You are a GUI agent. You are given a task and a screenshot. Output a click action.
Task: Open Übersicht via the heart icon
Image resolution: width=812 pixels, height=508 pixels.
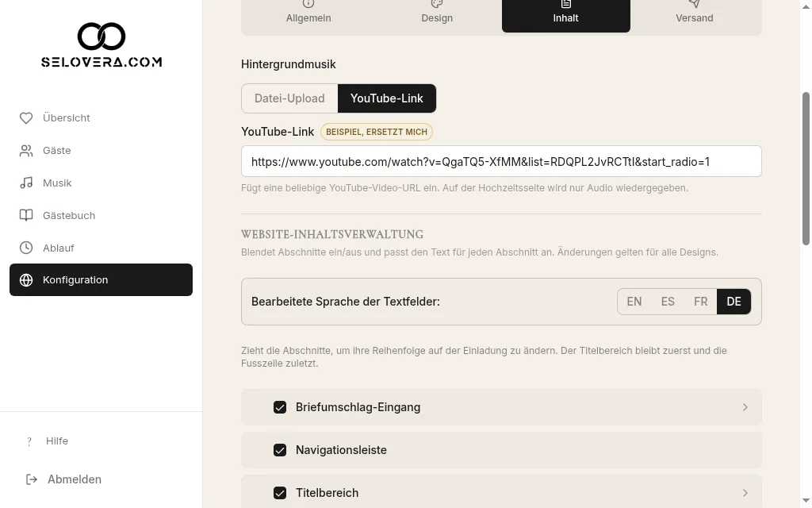26,118
